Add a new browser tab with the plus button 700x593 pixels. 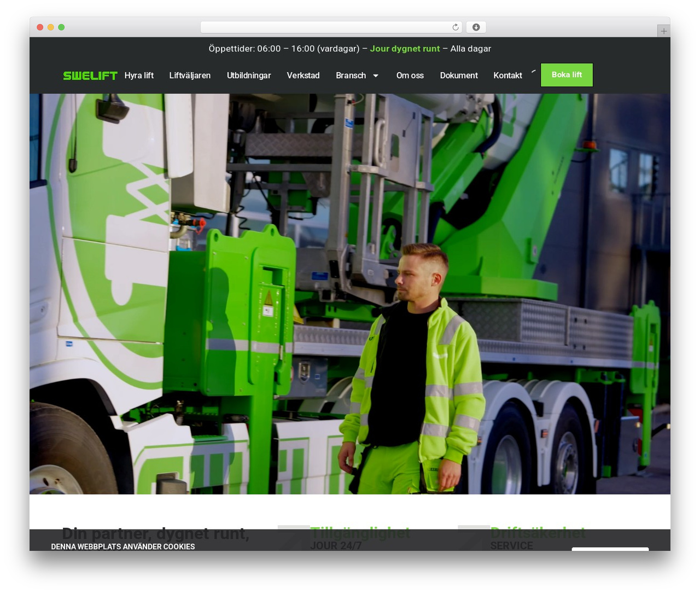663,31
